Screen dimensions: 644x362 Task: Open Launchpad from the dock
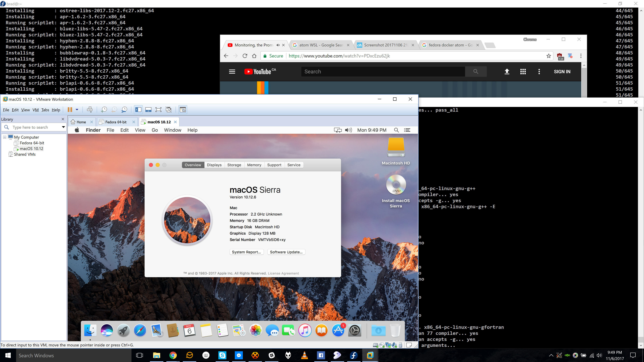tap(123, 331)
